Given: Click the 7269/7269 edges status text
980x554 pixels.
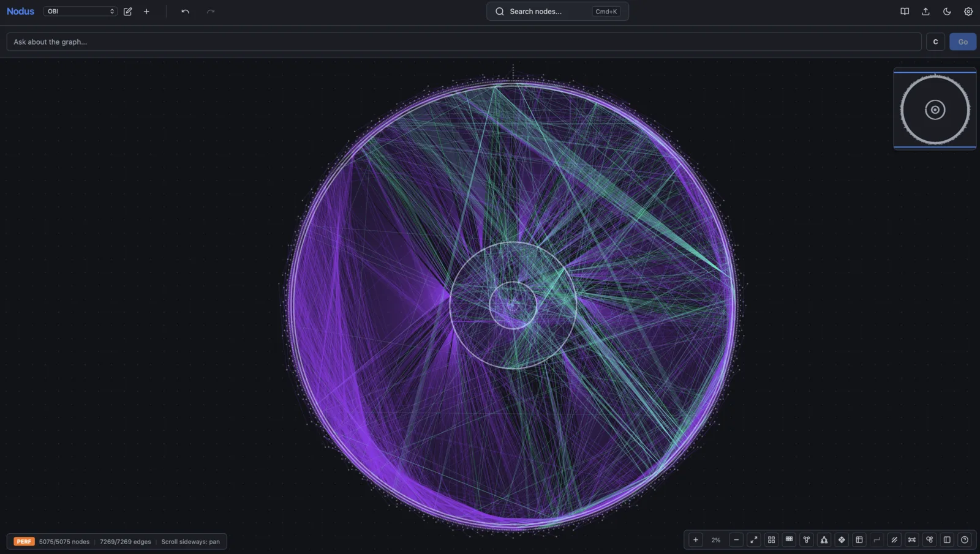Looking at the screenshot, I should [x=125, y=542].
